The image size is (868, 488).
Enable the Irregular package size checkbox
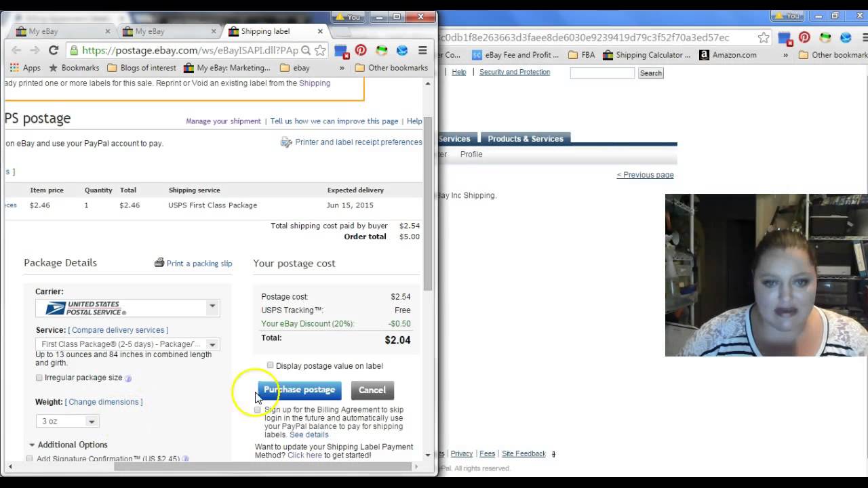coord(39,378)
